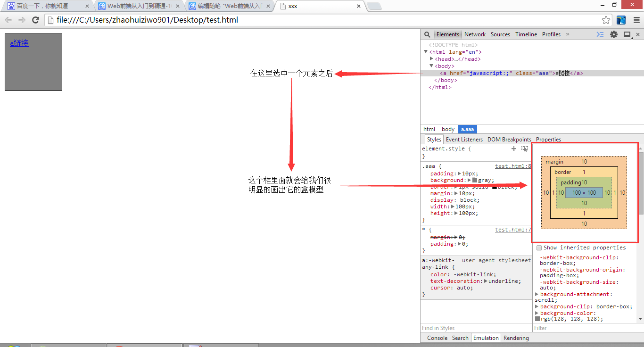Click the DevTools inspect magnifier icon

point(427,34)
